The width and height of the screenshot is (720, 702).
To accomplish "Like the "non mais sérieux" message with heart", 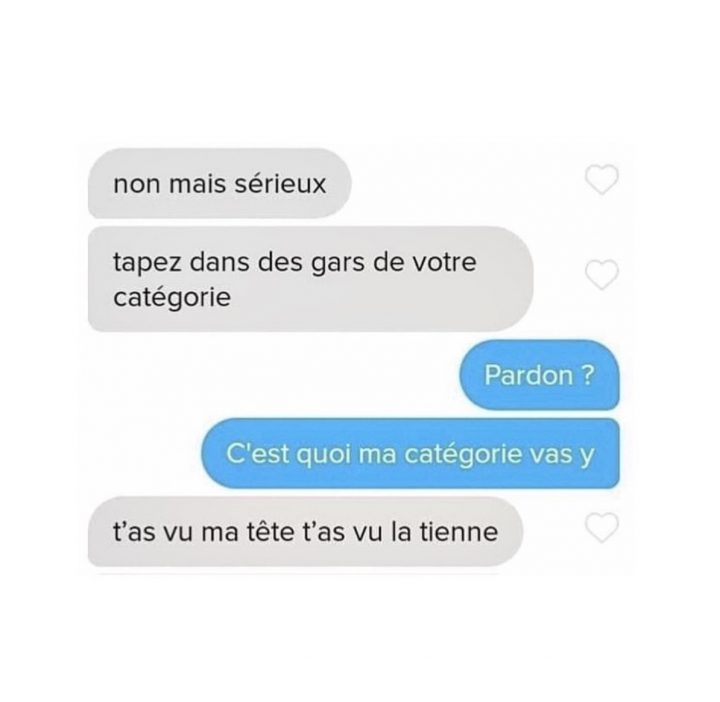I will click(602, 179).
